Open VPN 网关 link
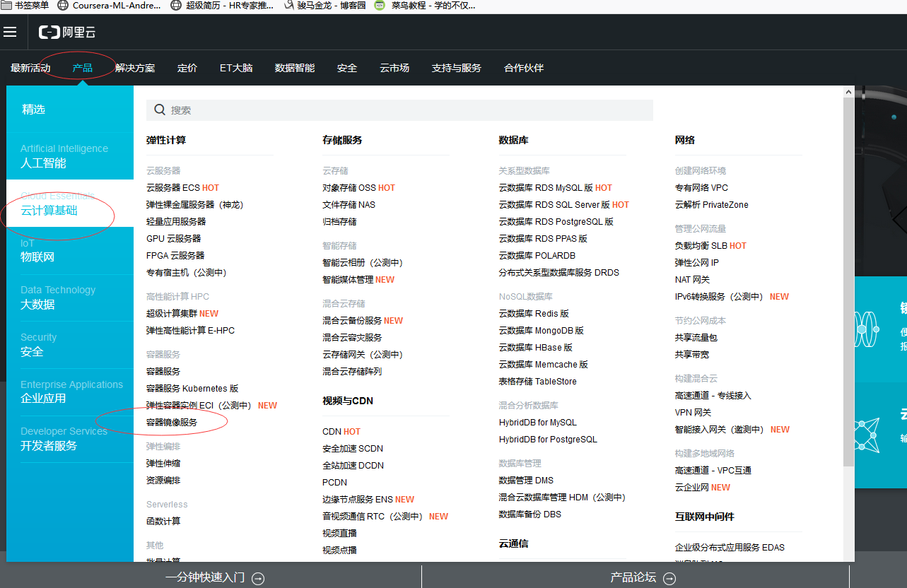Image resolution: width=907 pixels, height=588 pixels. pos(693,412)
